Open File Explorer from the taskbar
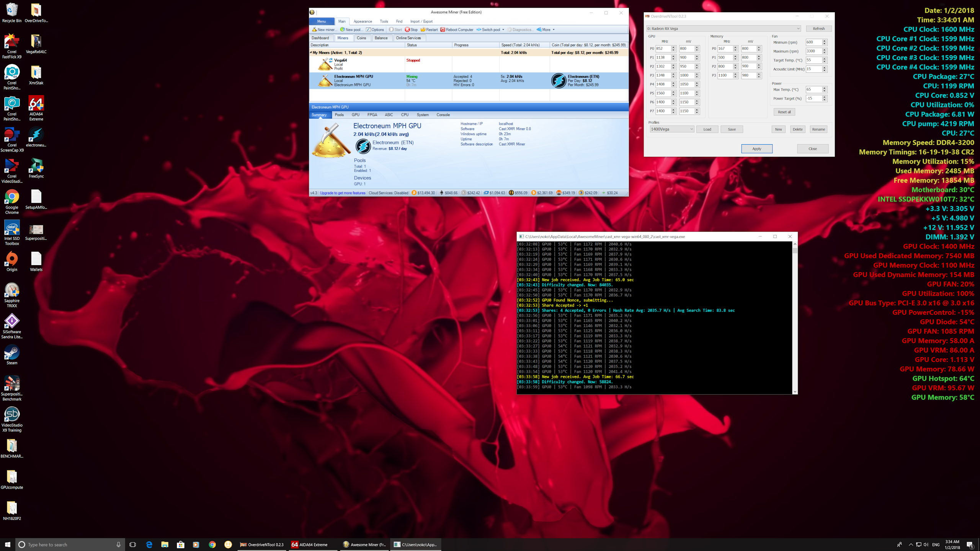The height and width of the screenshot is (551, 980). [x=165, y=544]
